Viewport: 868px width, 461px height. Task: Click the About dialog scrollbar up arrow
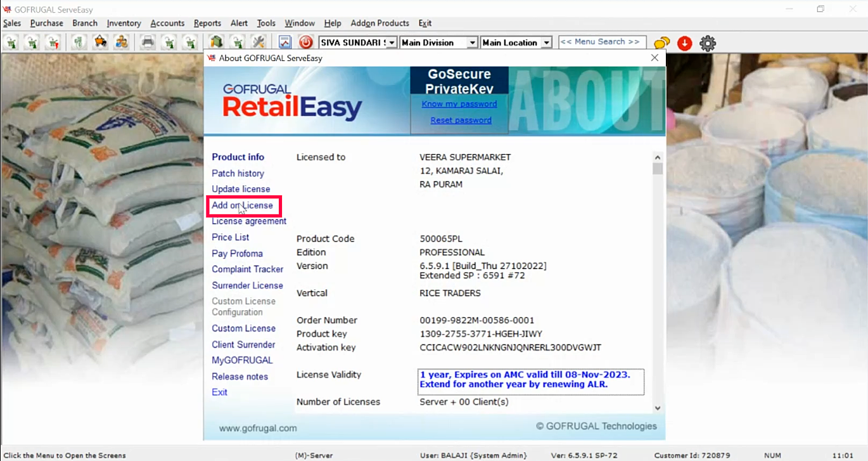click(x=658, y=157)
